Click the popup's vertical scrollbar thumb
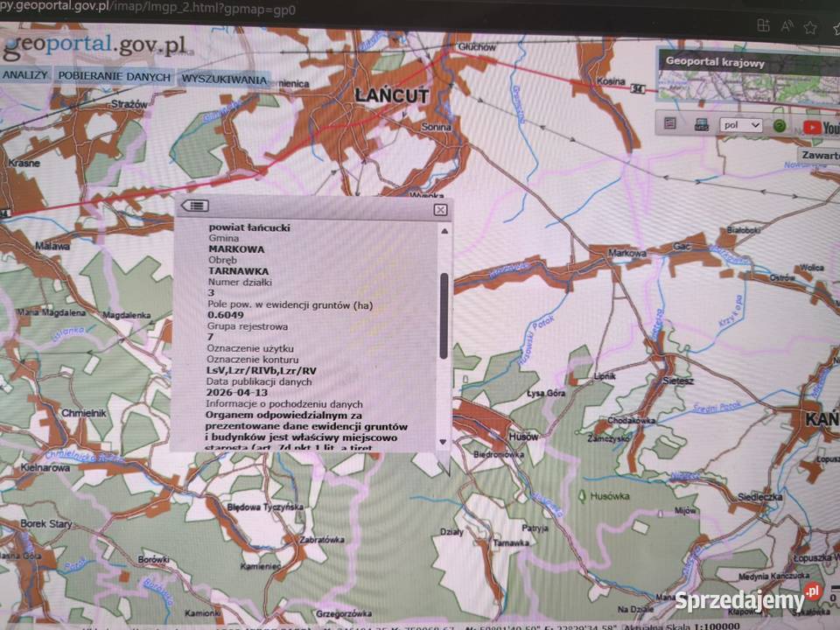This screenshot has width=840, height=630. click(444, 316)
